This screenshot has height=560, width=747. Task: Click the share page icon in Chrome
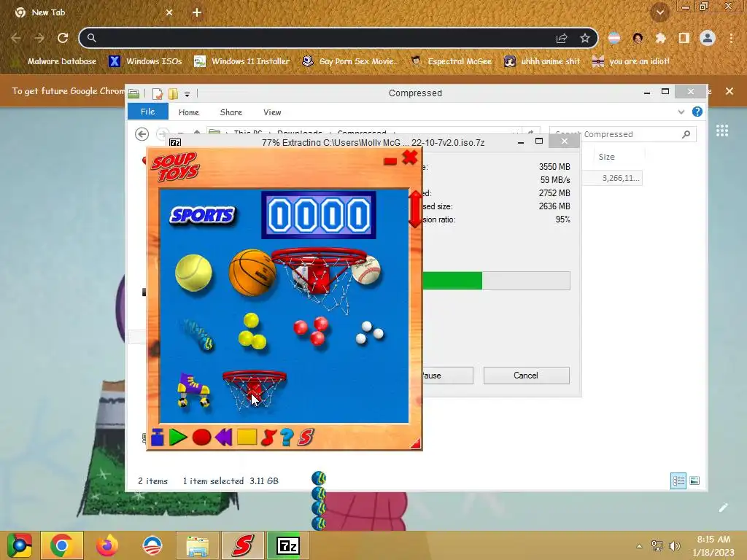[x=562, y=38]
